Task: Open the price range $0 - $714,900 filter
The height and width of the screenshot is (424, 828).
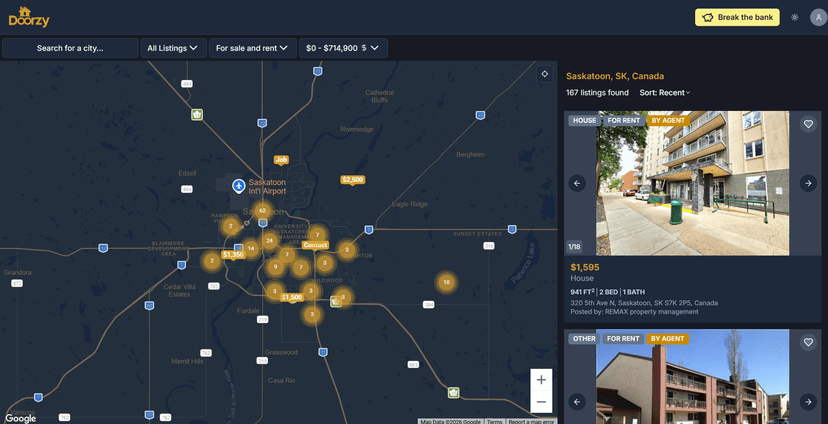Action: 342,48
